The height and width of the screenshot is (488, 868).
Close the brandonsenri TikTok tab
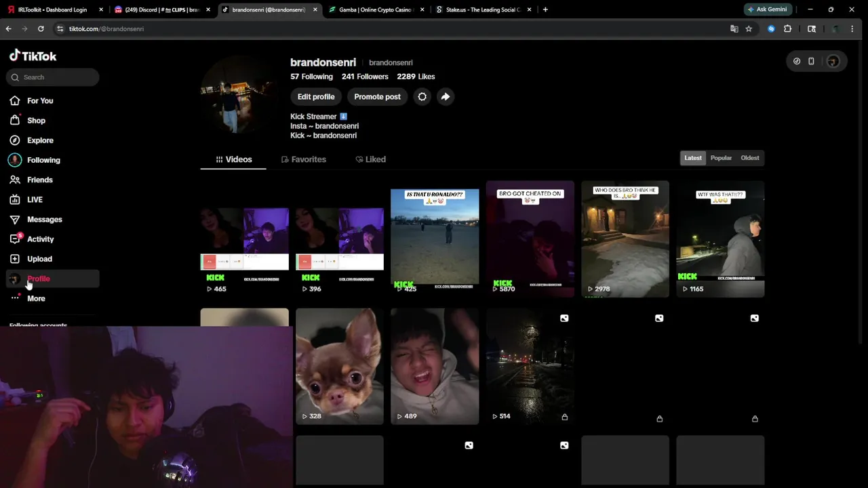(315, 9)
